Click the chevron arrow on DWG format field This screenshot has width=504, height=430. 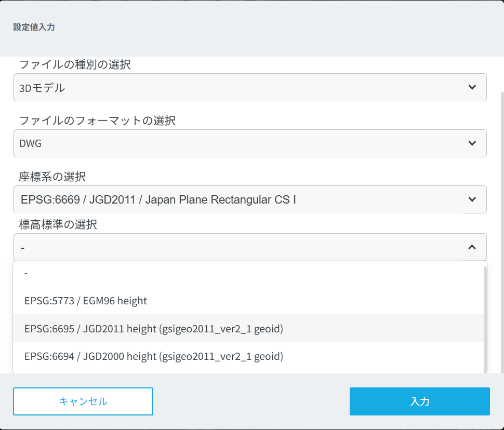click(x=472, y=143)
